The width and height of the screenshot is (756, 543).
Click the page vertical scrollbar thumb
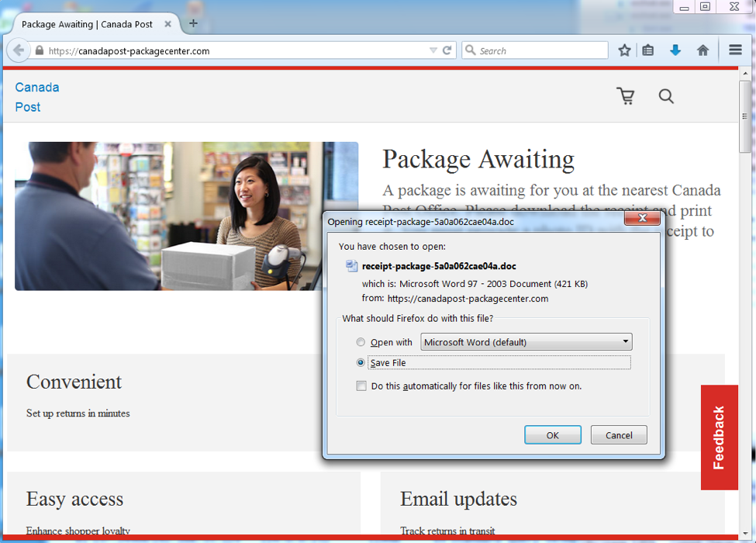click(x=745, y=117)
